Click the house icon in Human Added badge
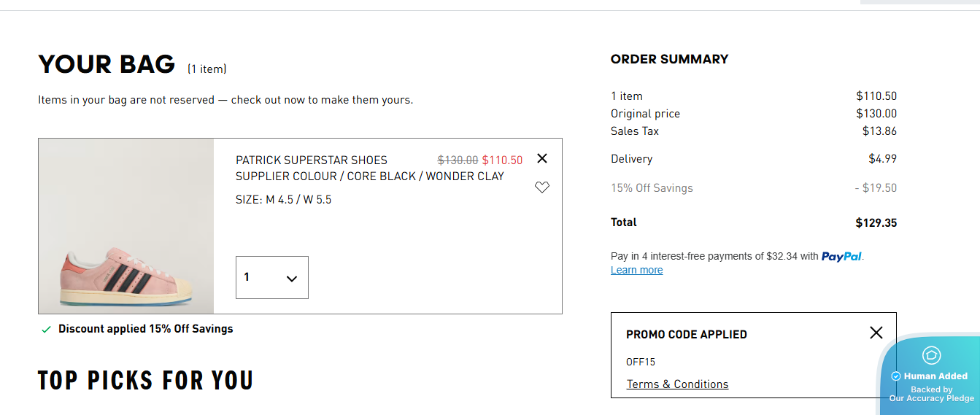980x415 pixels. click(x=931, y=355)
